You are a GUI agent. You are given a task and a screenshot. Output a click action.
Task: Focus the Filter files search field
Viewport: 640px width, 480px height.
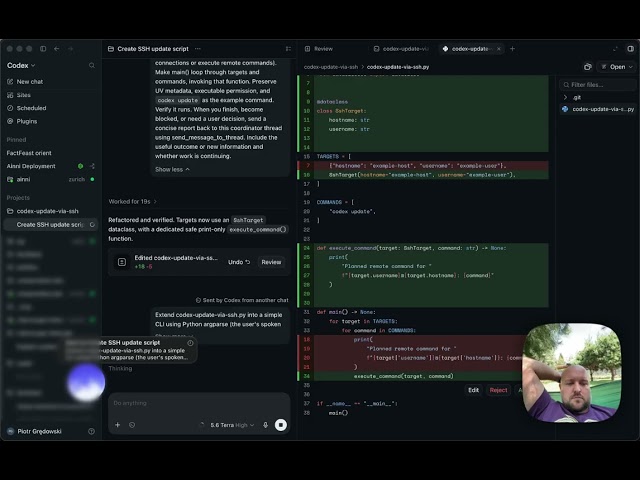coord(598,85)
